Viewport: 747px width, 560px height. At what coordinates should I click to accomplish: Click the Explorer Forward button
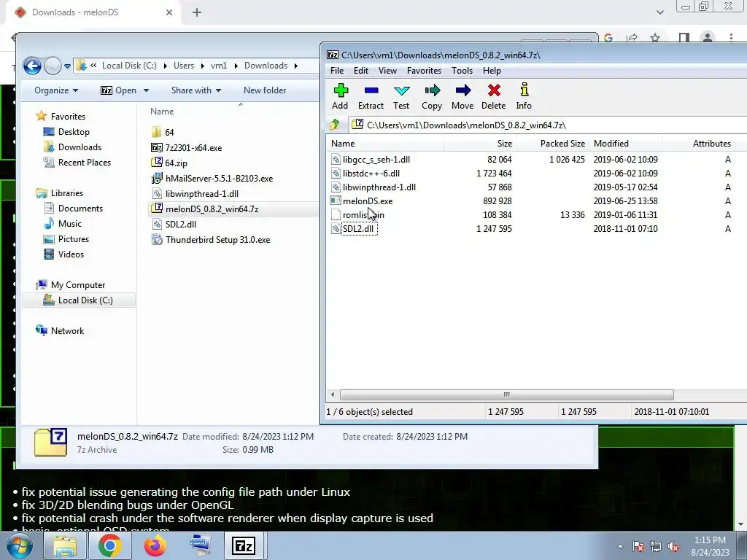coord(53,66)
